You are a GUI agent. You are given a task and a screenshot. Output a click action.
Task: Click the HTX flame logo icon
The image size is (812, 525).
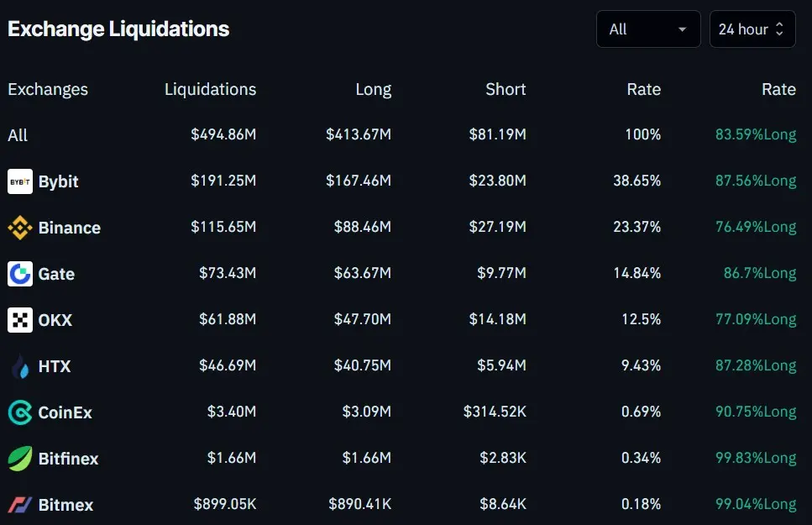[x=20, y=366]
